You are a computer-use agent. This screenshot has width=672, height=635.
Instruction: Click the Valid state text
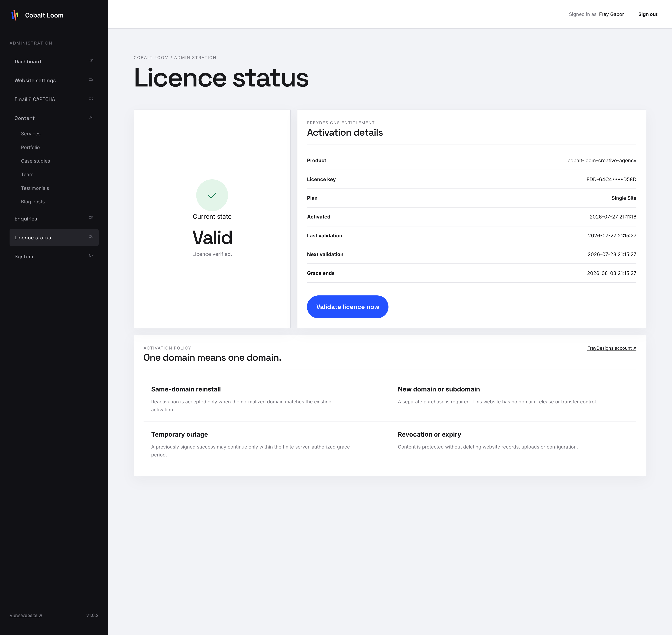[x=212, y=237]
